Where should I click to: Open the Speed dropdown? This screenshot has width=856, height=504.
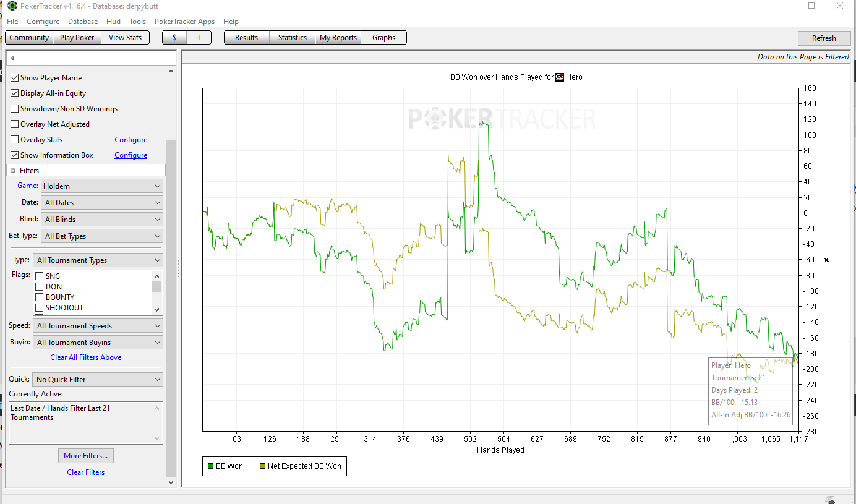click(x=98, y=326)
